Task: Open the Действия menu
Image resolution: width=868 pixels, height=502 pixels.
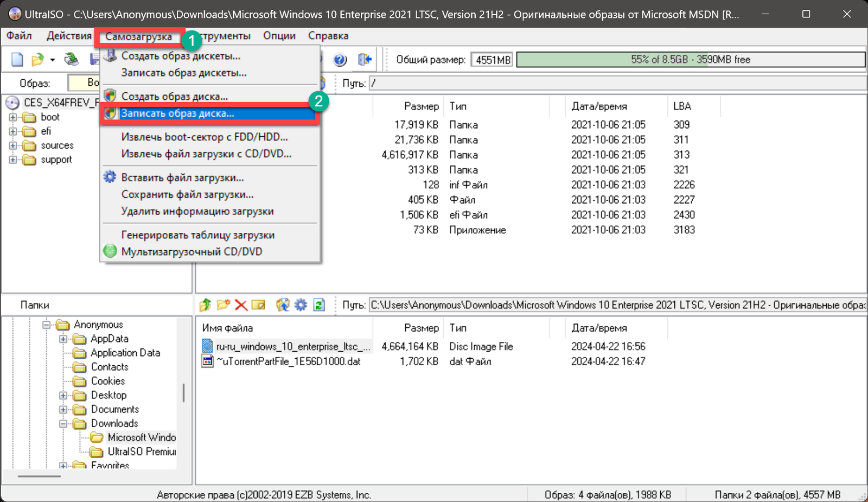Action: click(x=69, y=36)
